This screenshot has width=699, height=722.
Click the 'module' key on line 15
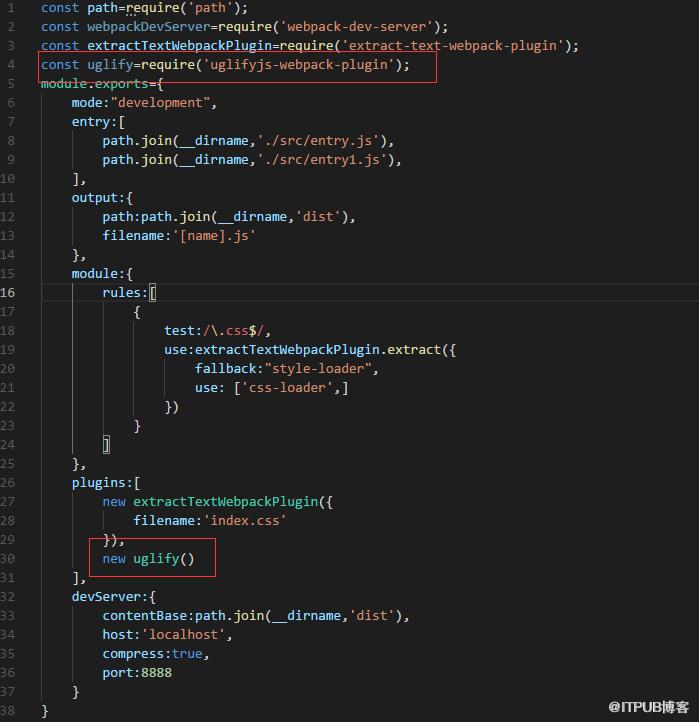click(95, 274)
